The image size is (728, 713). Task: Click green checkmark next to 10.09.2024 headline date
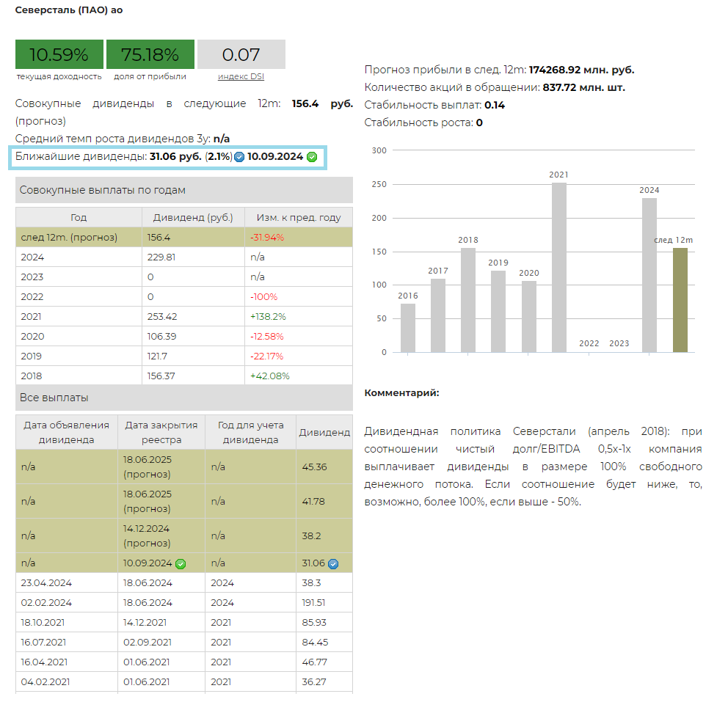point(312,157)
